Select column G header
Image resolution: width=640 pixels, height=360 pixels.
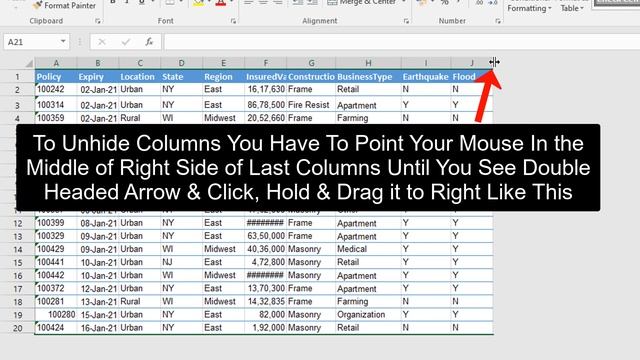[311, 63]
